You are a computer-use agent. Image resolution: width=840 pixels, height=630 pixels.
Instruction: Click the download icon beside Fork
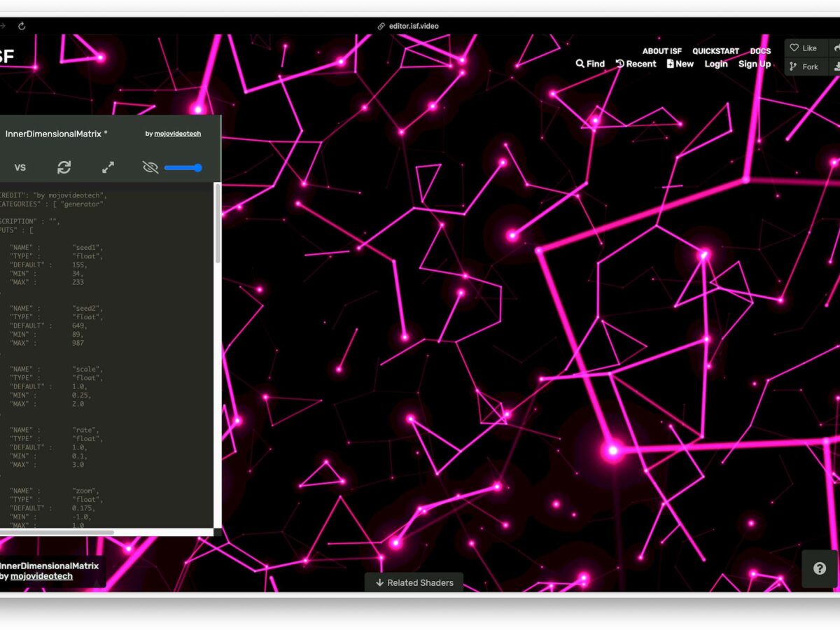click(x=835, y=66)
